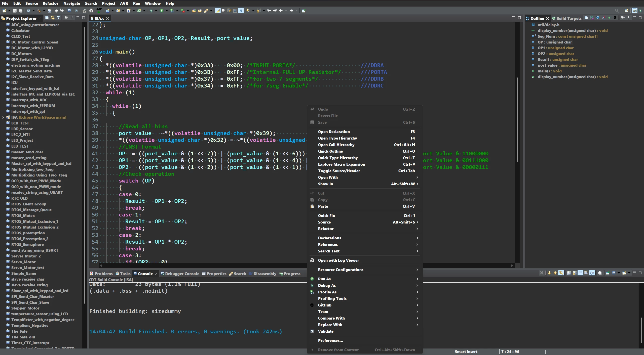Close the ISA.c editor tab

(x=107, y=18)
